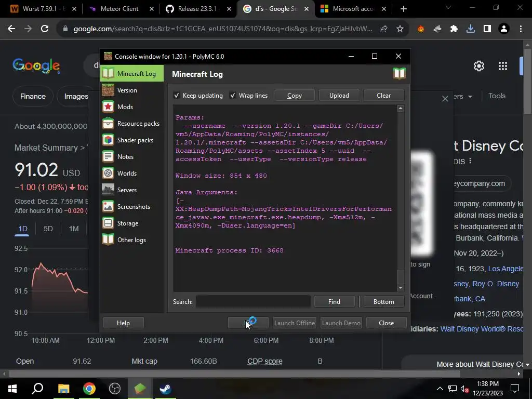Open the Chrome profile avatar
The width and height of the screenshot is (532, 399).
coord(504,29)
